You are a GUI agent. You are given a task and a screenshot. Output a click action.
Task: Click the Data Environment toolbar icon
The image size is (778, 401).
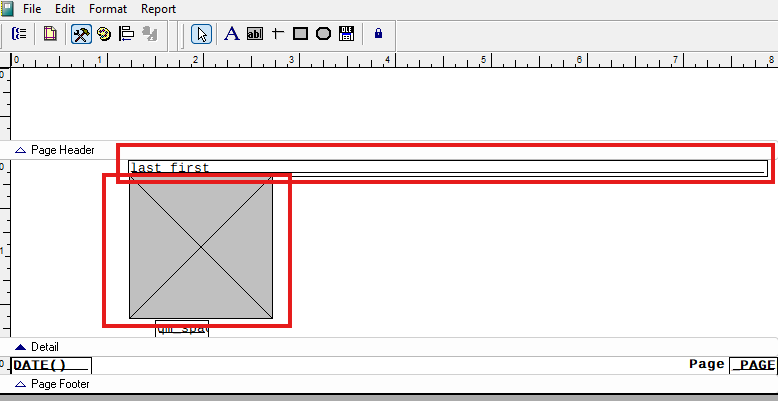click(x=49, y=34)
